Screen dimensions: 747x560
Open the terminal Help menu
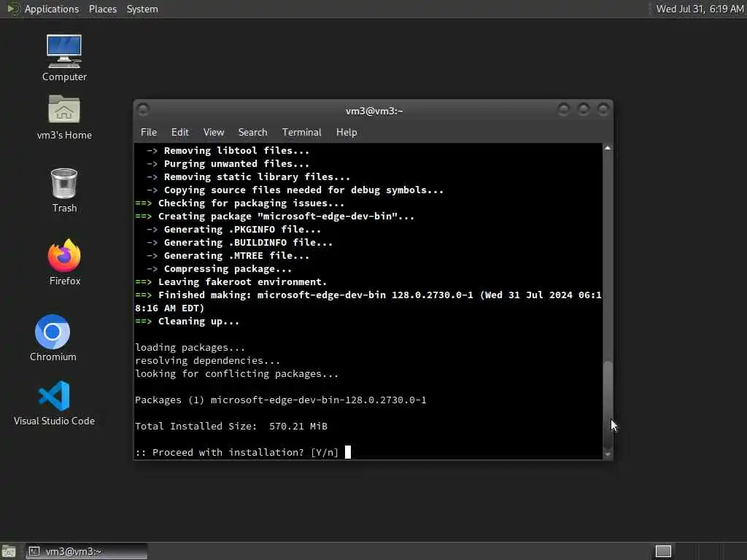click(x=347, y=133)
